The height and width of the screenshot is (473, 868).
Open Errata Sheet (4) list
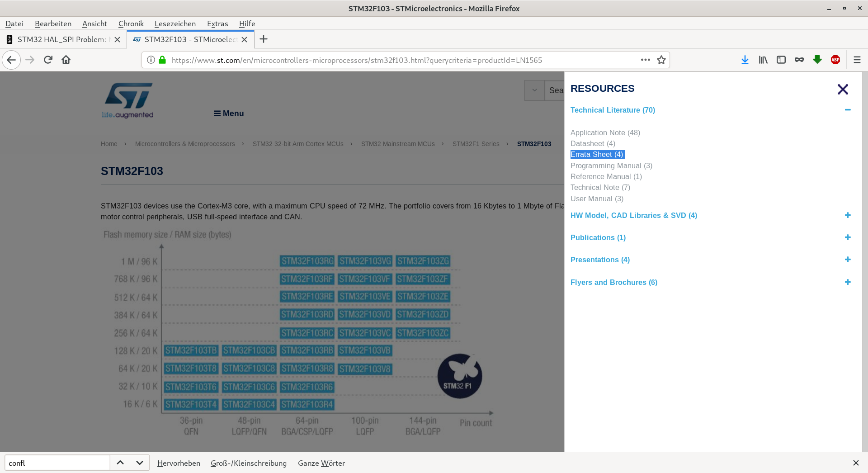(x=598, y=154)
